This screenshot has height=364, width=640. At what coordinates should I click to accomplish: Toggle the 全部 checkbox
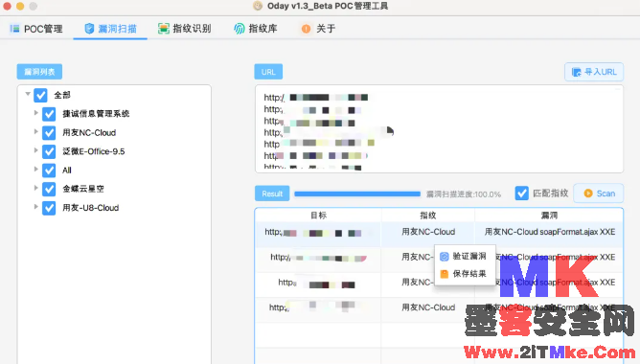pos(40,95)
